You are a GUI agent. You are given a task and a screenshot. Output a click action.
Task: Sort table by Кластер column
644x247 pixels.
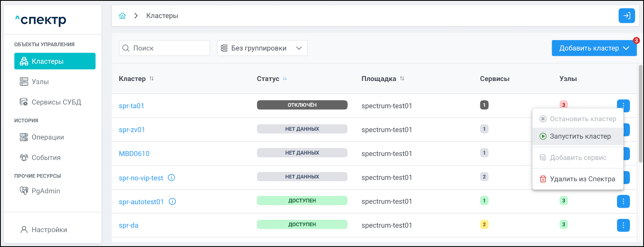tap(151, 79)
